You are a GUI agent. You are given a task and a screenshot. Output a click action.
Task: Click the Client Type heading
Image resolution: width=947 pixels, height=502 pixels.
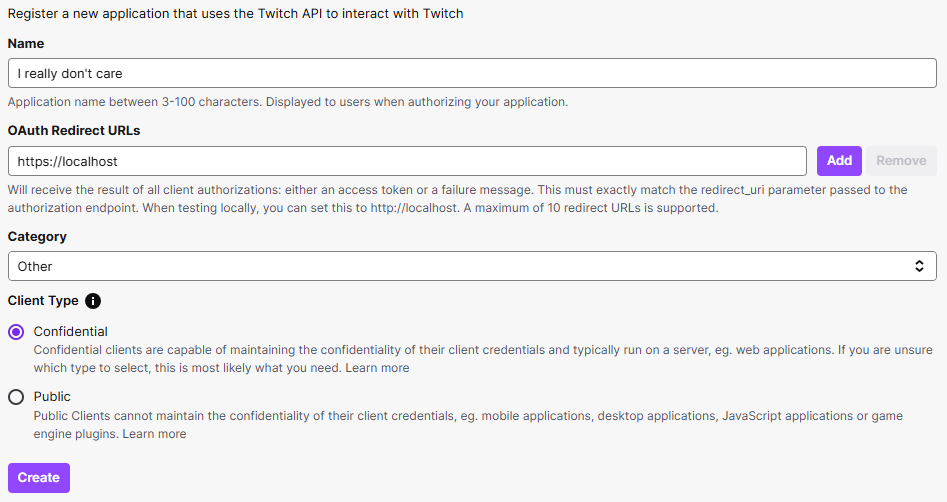(43, 301)
